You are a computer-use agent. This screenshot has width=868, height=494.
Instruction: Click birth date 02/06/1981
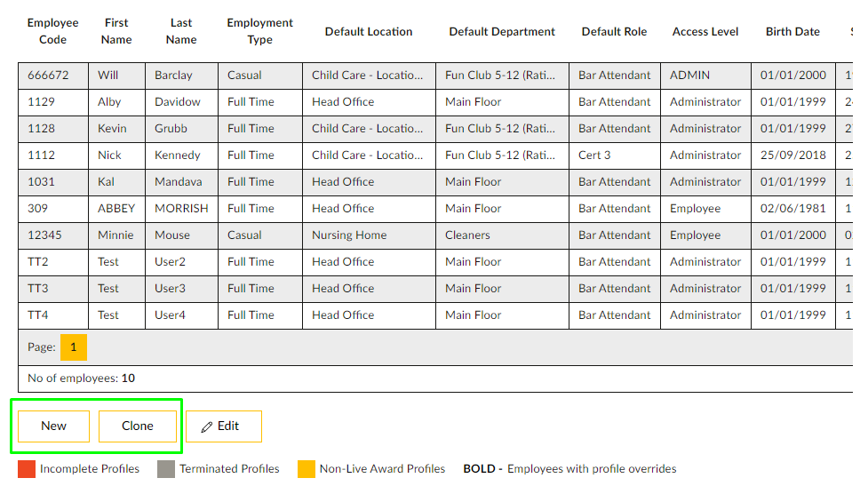[x=793, y=208]
